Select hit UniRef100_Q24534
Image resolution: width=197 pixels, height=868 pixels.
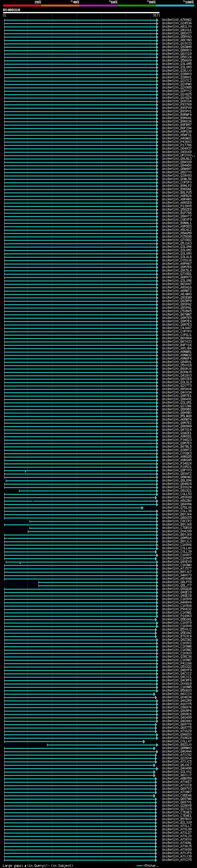tap(176, 23)
